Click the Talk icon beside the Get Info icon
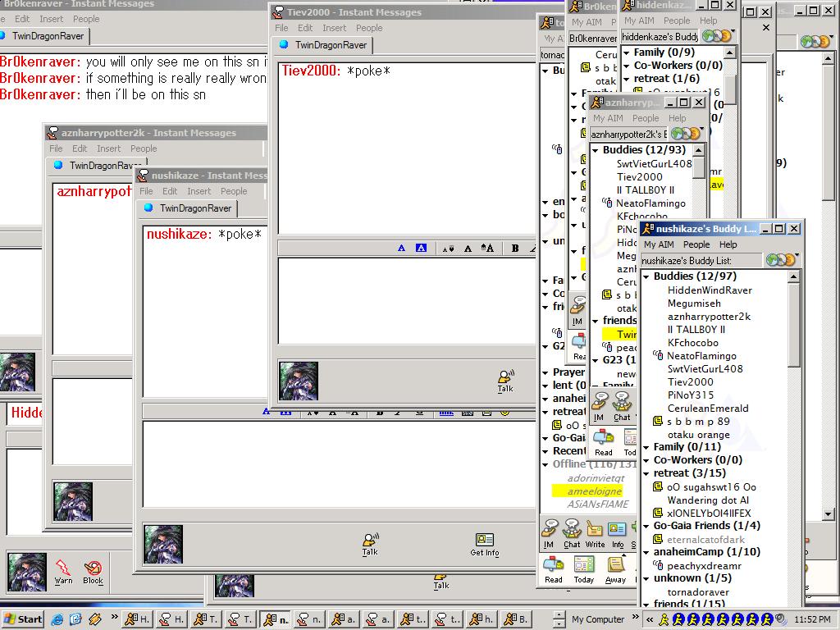The height and width of the screenshot is (630, 840). point(370,544)
